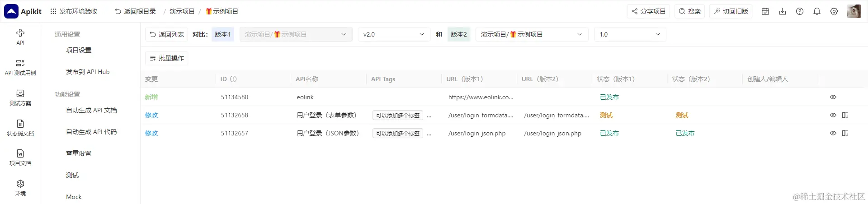Select 项目设置 in settings menu
This screenshot has width=868, height=204.
[79, 50]
